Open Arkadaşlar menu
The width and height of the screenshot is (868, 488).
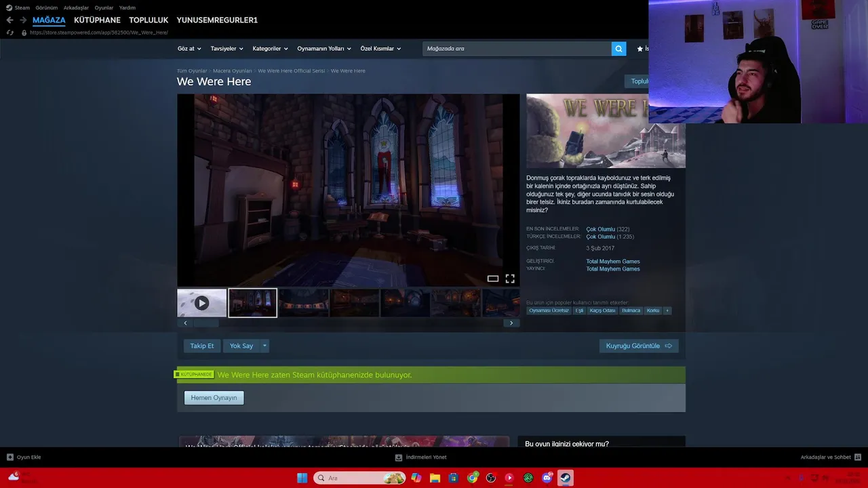[76, 7]
